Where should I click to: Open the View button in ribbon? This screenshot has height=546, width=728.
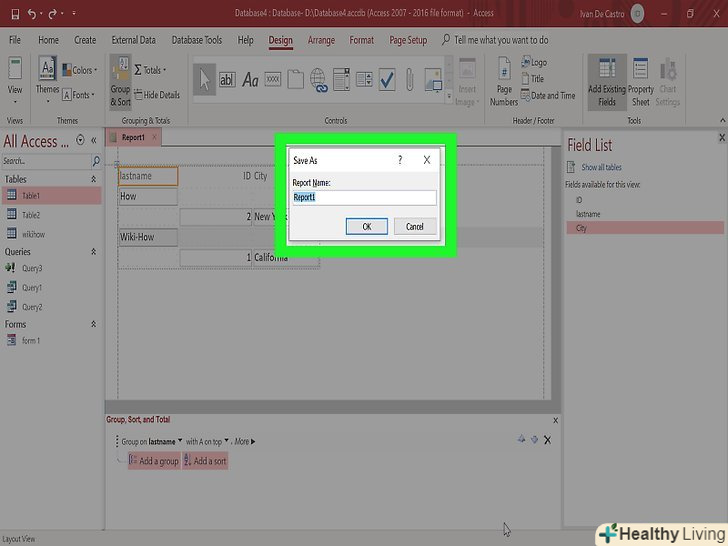click(15, 80)
